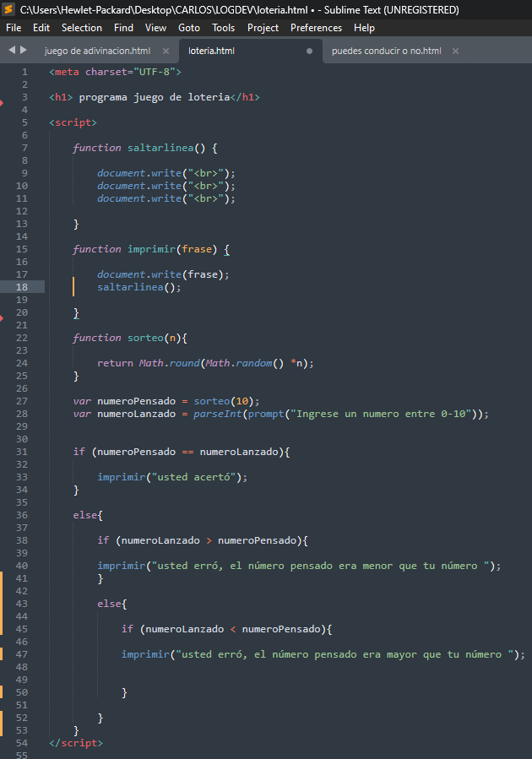Expand the Preferences menu
The height and width of the screenshot is (759, 532).
316,28
